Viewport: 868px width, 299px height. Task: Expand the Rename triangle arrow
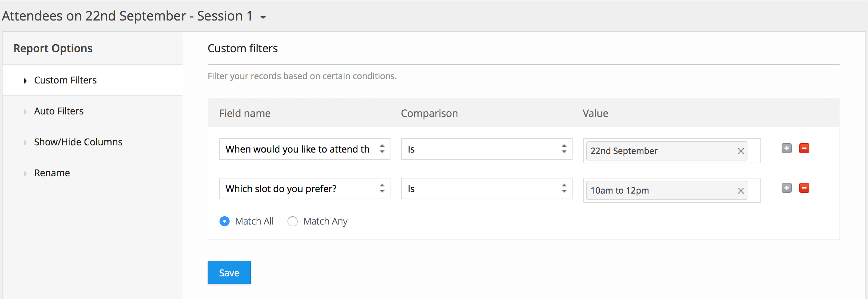tap(25, 174)
